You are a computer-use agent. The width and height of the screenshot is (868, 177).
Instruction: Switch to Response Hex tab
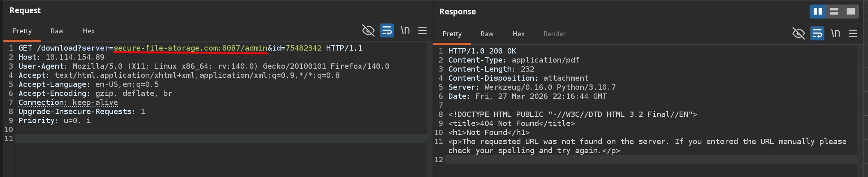[x=518, y=34]
